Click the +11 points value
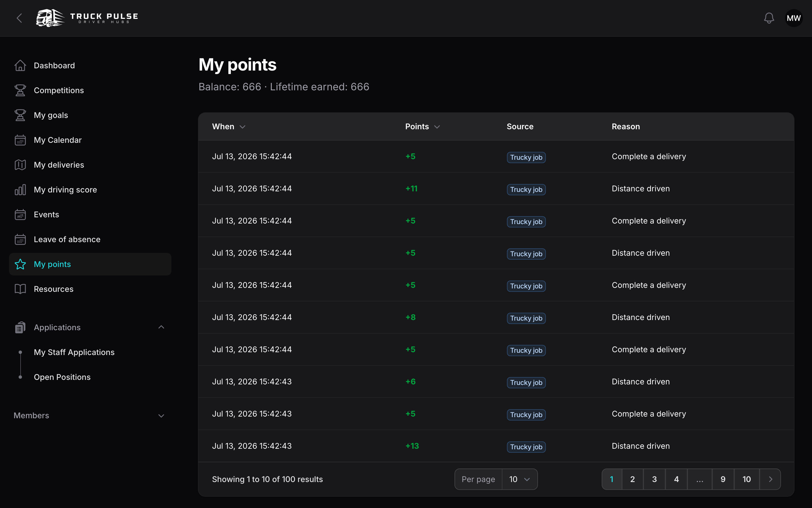The height and width of the screenshot is (508, 812). (x=411, y=189)
